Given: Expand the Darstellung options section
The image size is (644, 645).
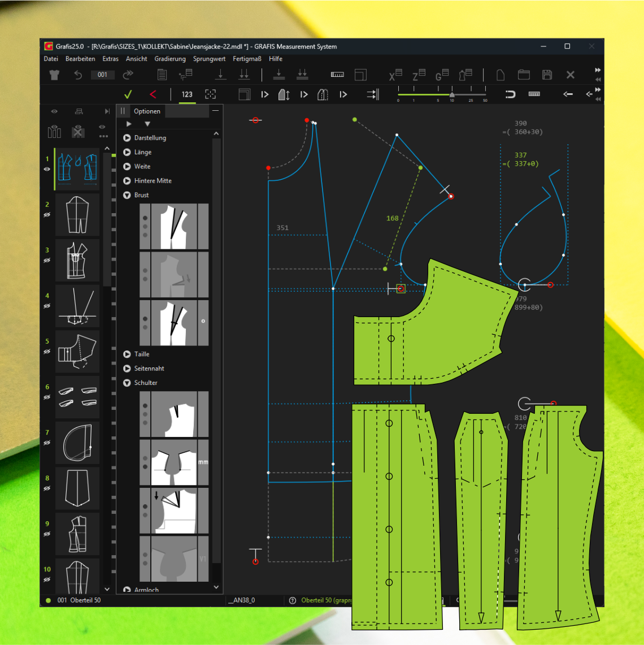Looking at the screenshot, I should [x=127, y=138].
